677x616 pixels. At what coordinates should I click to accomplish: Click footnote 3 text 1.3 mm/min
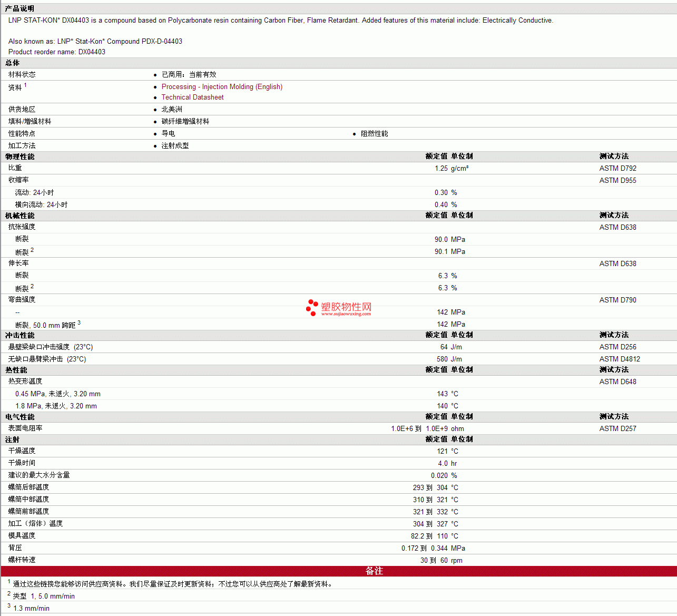pyautogui.click(x=31, y=609)
